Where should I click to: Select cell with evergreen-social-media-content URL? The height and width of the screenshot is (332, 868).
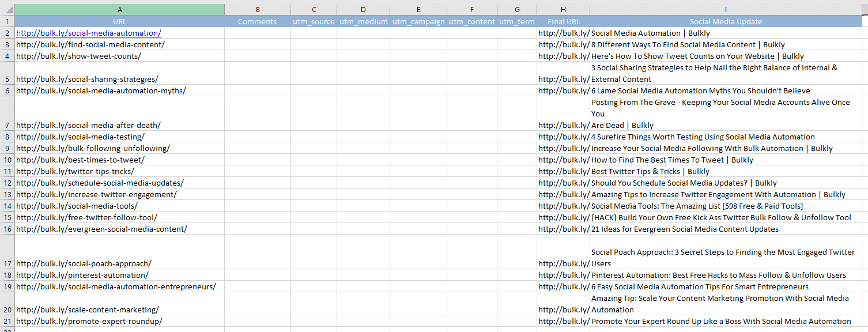(x=120, y=229)
